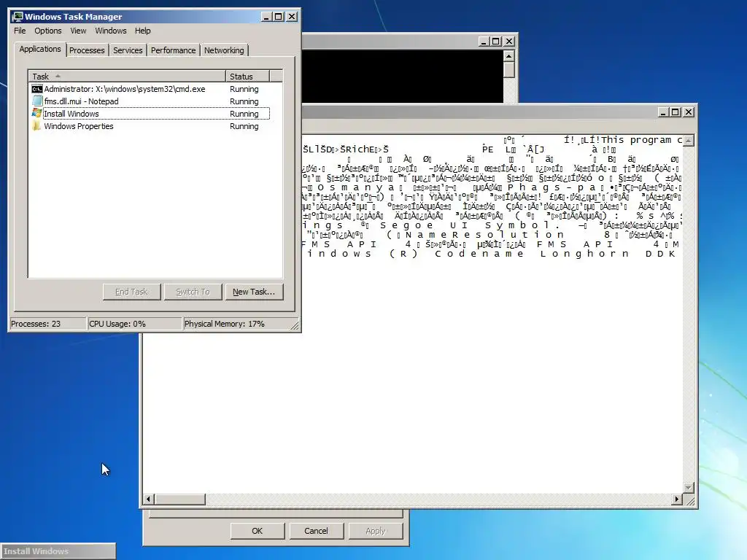Viewport: 747px width, 560px height.
Task: Click the New Task... button
Action: [x=254, y=292]
